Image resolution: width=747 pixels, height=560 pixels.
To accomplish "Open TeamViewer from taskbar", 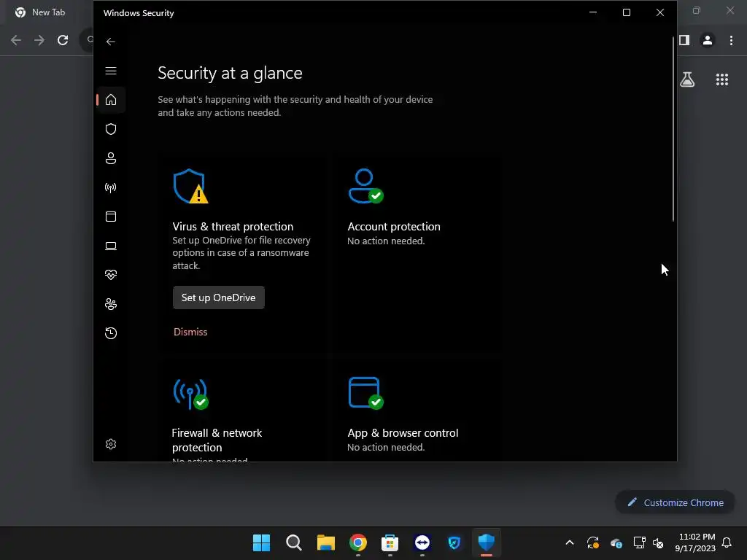I will point(422,542).
